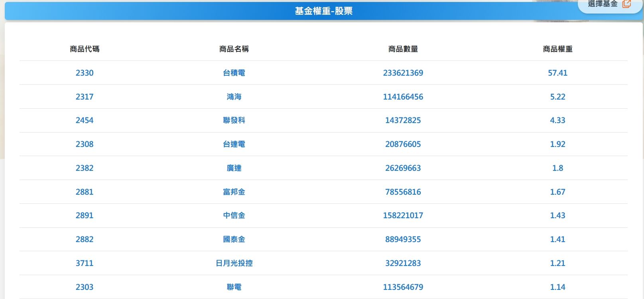Select stock code 2382
Image resolution: width=644 pixels, height=299 pixels.
pyautogui.click(x=85, y=168)
